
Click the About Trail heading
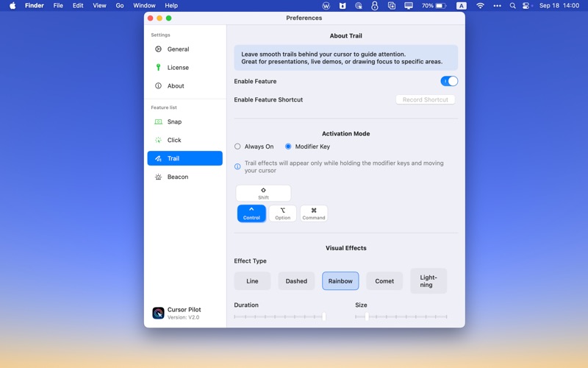[345, 35]
